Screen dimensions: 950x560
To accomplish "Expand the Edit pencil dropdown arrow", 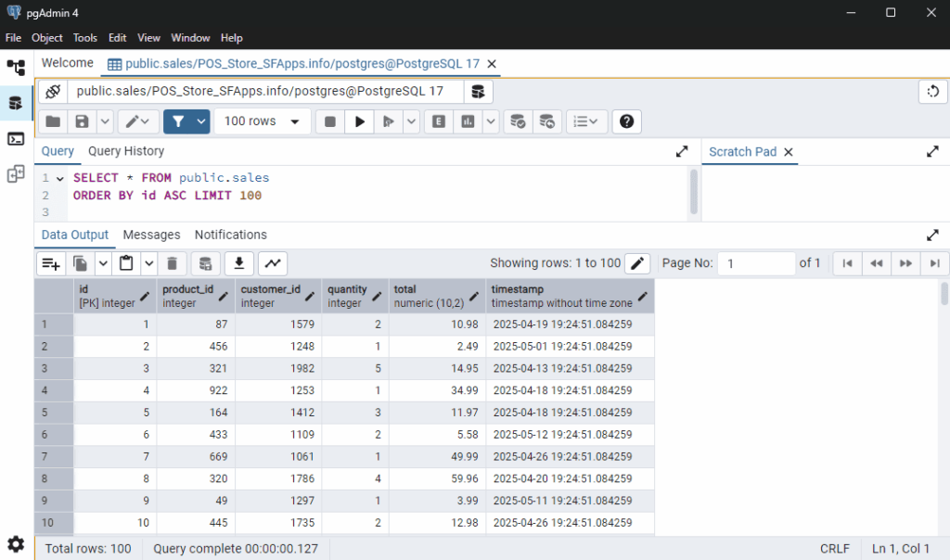I will pos(146,121).
